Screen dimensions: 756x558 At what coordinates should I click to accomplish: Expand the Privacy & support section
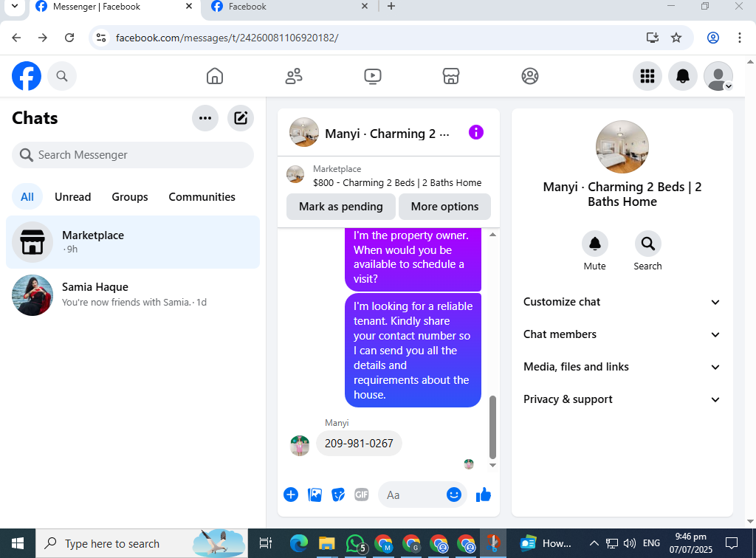[622, 399]
